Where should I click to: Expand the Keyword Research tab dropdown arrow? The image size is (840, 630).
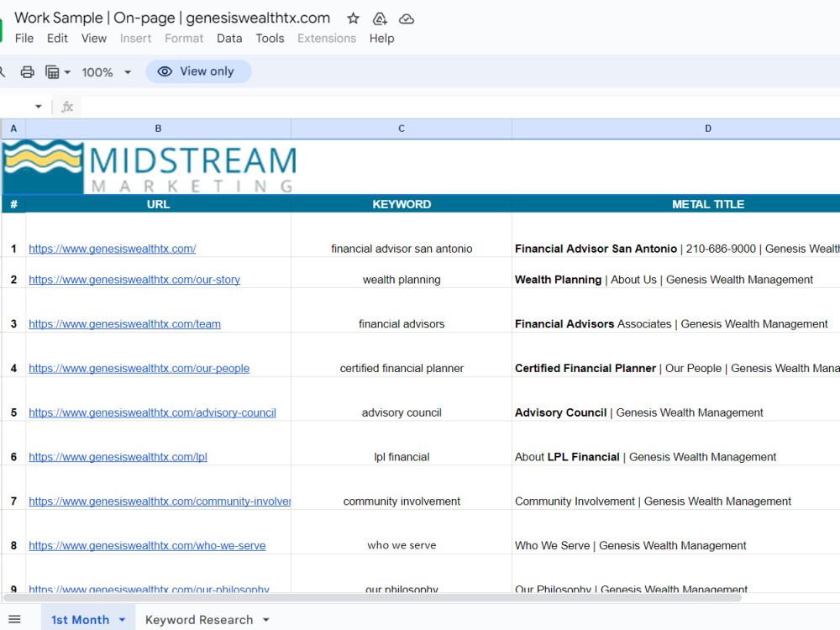(265, 620)
